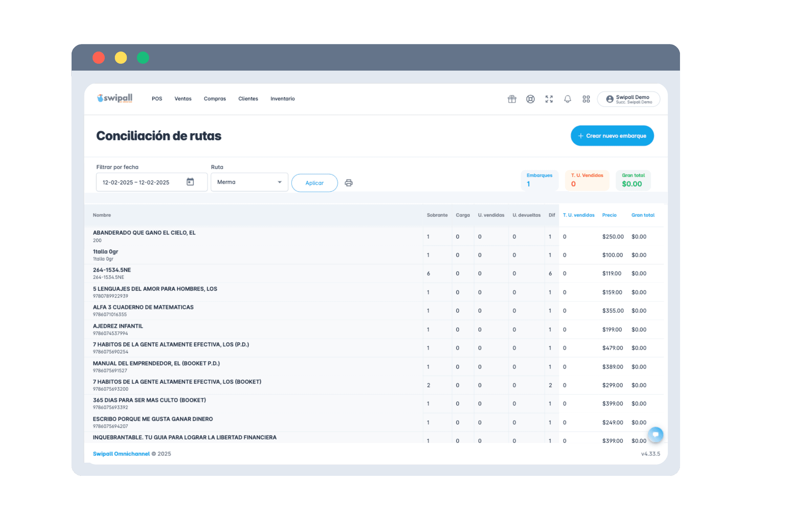
Task: Click the Swipall logo
Action: click(115, 98)
